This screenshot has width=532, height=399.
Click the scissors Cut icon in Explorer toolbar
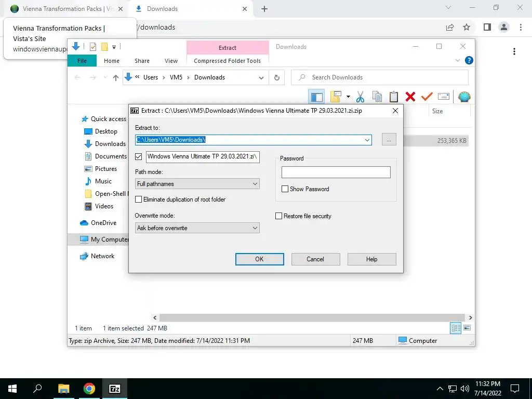coord(360,97)
